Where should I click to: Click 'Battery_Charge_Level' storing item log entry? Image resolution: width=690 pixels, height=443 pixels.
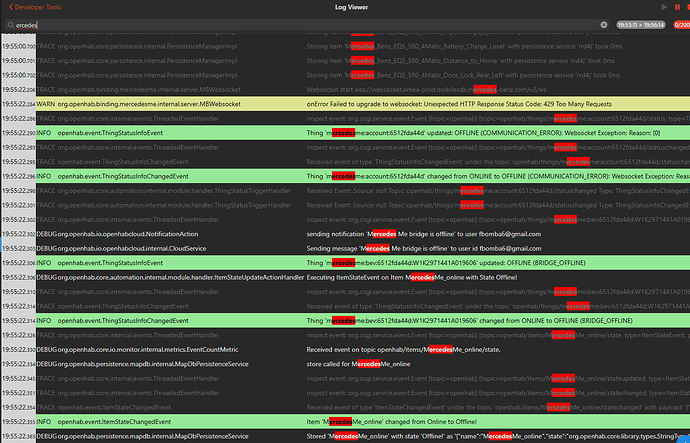pos(464,46)
